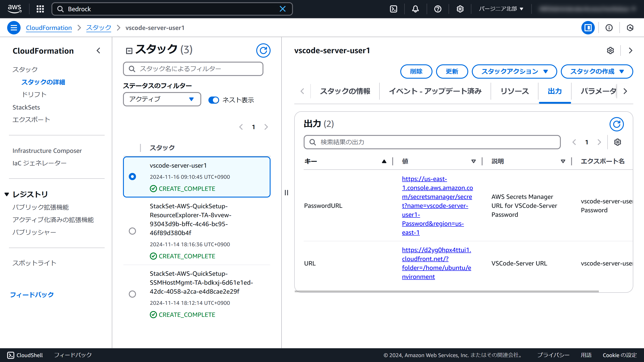This screenshot has height=362, width=644.
Task: Click the 削除 delete button
Action: 416,72
